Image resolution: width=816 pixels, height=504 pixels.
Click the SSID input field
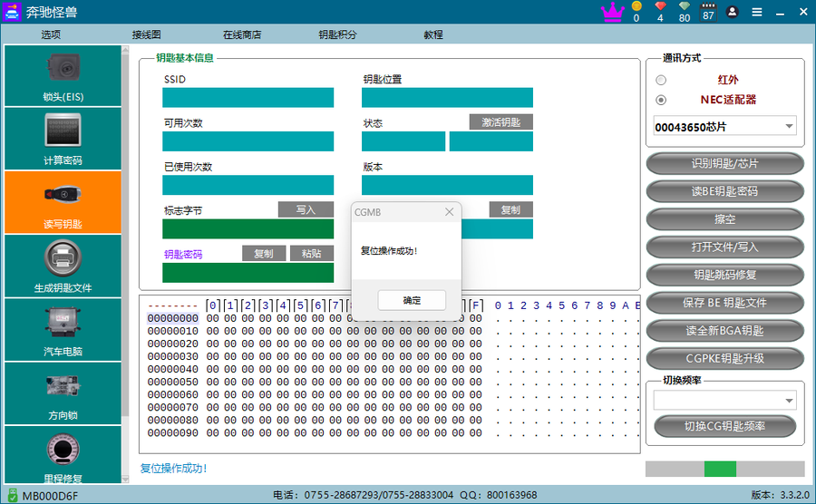[248, 98]
